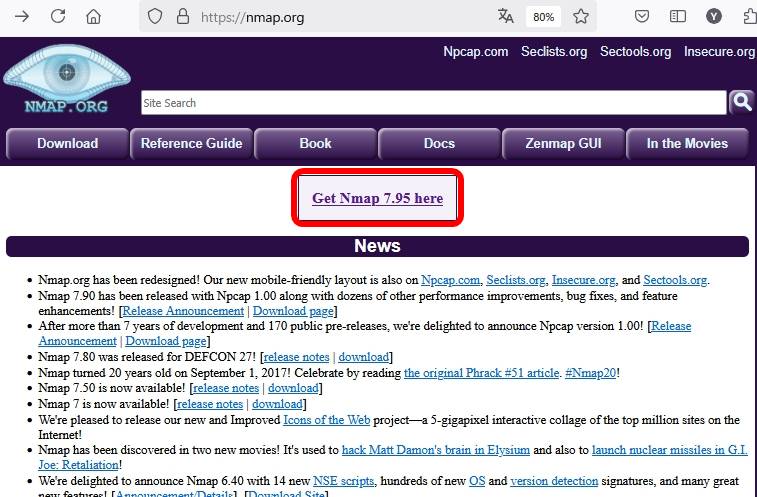
Task: Toggle the reader sidebar icon
Action: (678, 17)
